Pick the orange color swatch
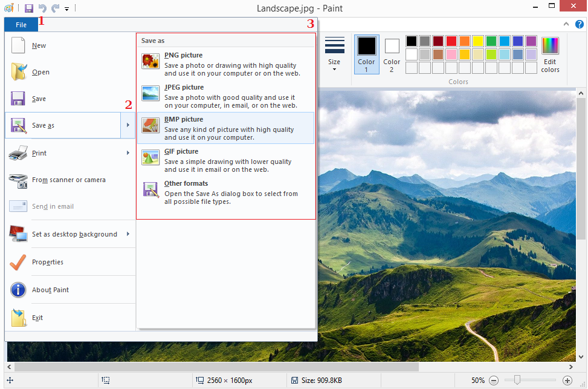 [465, 41]
